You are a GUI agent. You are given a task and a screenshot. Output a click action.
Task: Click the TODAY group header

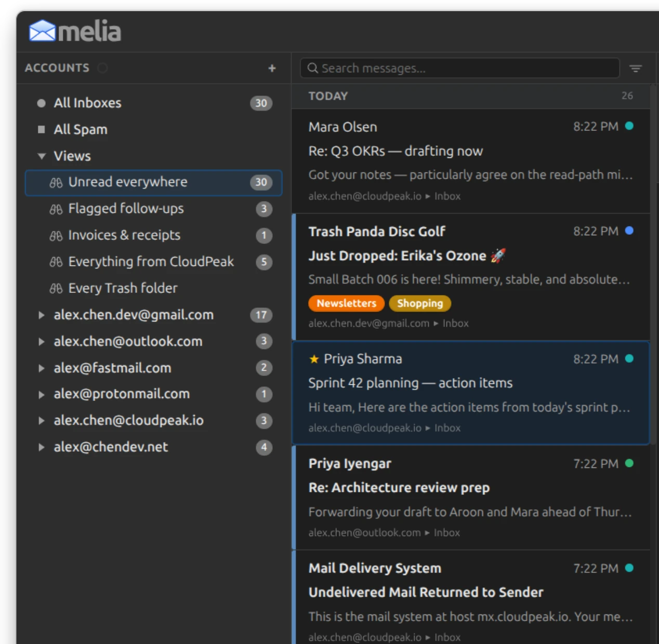471,96
